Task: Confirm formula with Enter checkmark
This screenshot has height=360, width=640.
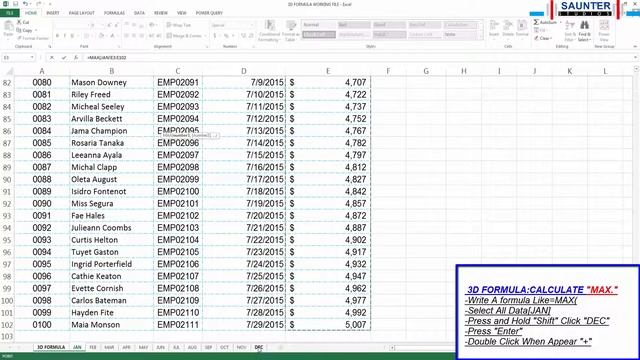Action: pyautogui.click(x=64, y=58)
